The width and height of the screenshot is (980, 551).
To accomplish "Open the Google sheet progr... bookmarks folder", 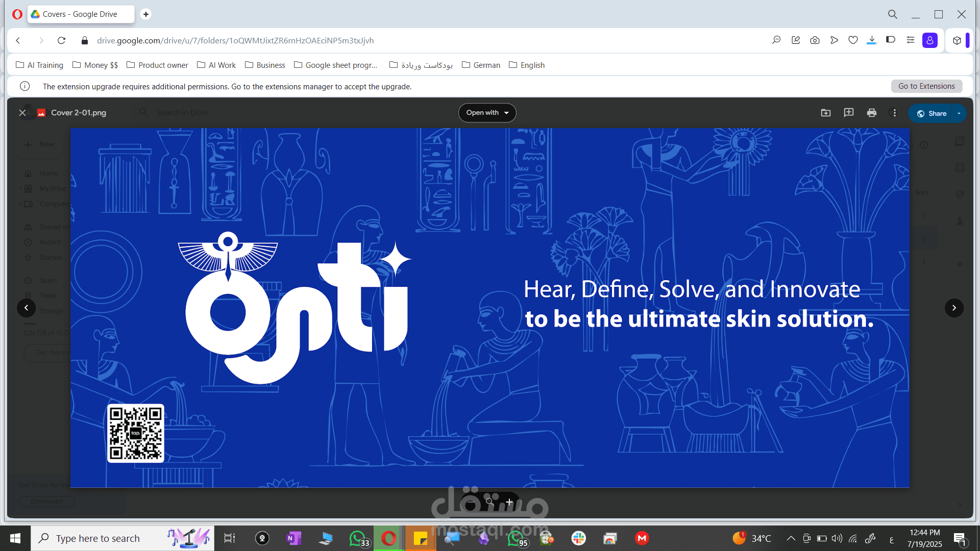I will coord(335,65).
